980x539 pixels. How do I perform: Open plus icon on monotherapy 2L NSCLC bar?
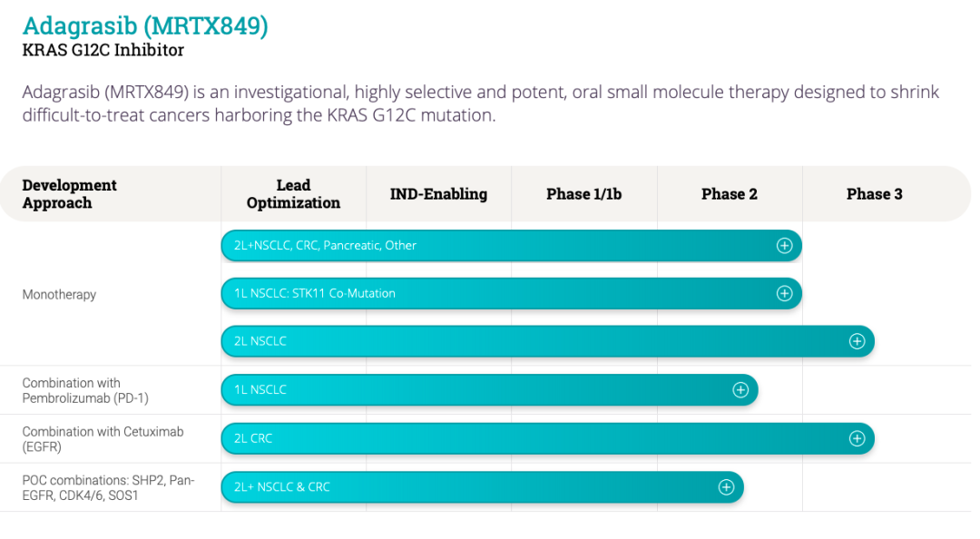[x=857, y=341]
